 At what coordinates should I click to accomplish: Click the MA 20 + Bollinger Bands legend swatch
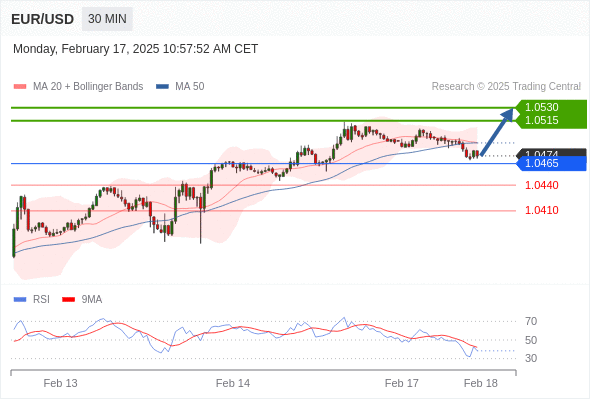[x=20, y=87]
